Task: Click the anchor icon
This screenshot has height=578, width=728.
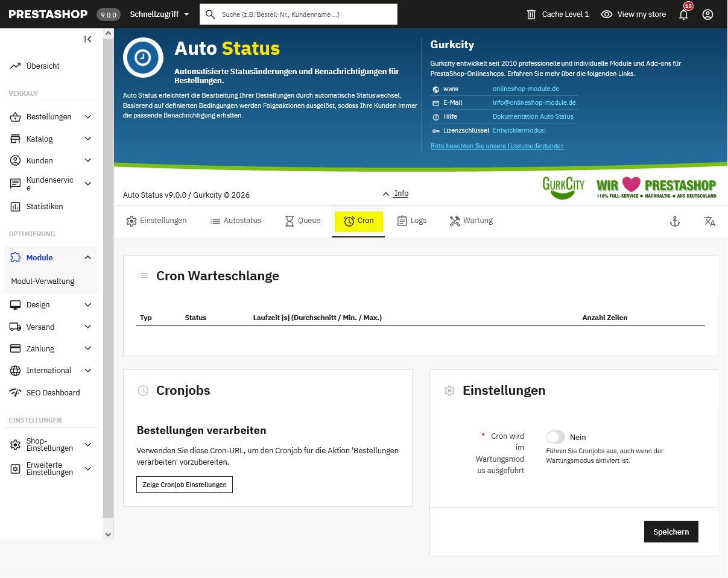Action: point(675,221)
